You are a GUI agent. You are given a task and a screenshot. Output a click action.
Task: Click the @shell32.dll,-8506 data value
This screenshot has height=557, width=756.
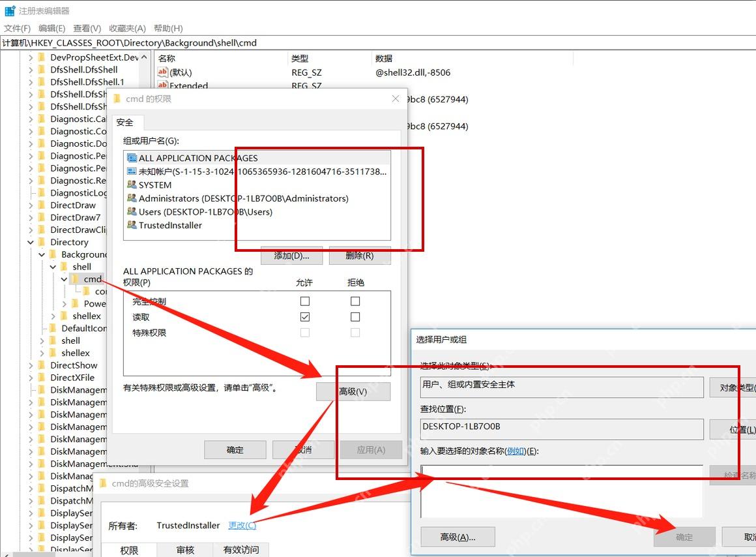pos(413,72)
